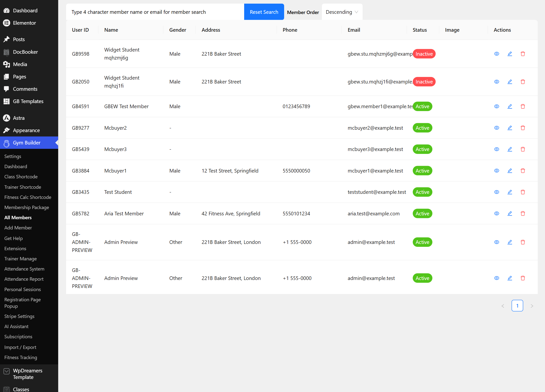545x392 pixels.
Task: Open Comments menu
Action: pos(29,89)
